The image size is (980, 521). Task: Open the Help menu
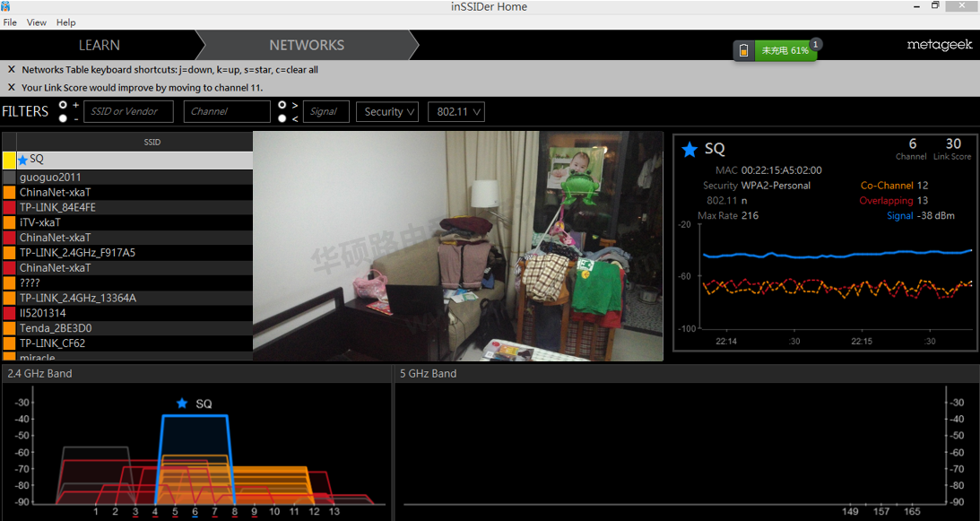[x=65, y=22]
